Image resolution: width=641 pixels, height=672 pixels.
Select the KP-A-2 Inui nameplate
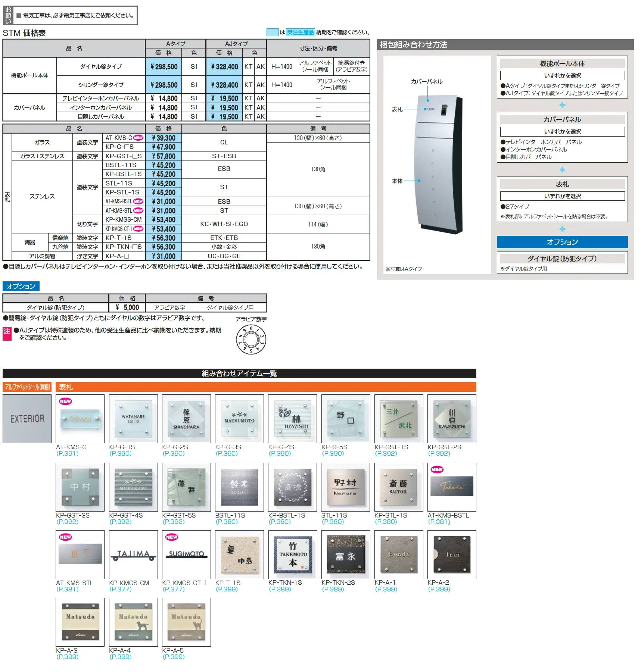click(452, 554)
